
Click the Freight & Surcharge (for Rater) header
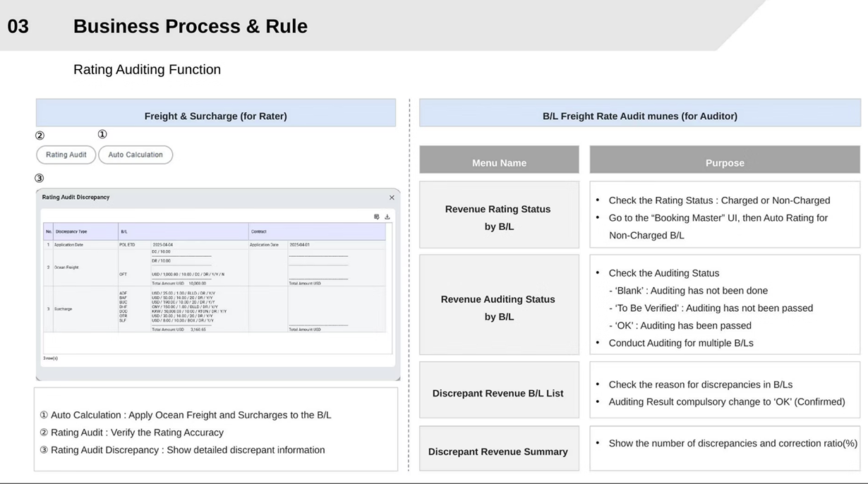tap(215, 116)
